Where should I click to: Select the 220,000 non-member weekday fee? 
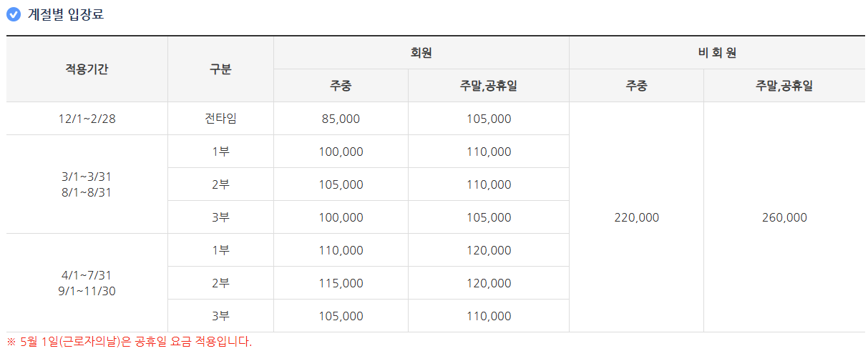[636, 217]
